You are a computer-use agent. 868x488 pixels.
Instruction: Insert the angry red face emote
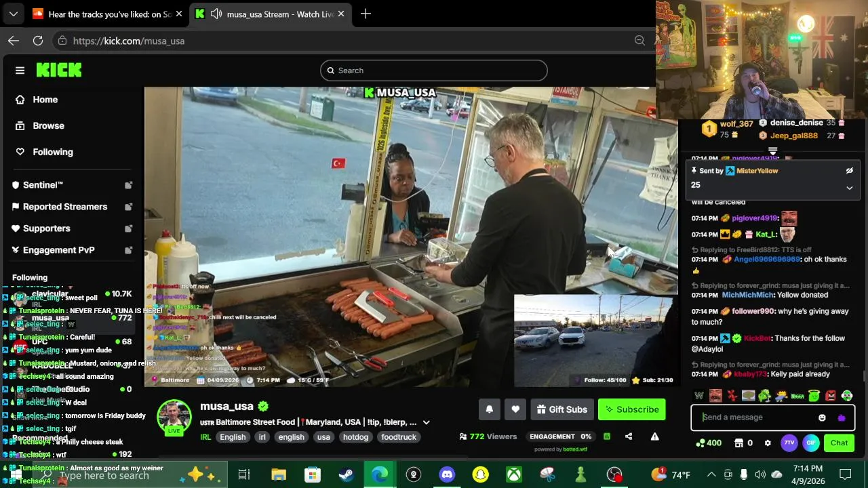pos(831,396)
